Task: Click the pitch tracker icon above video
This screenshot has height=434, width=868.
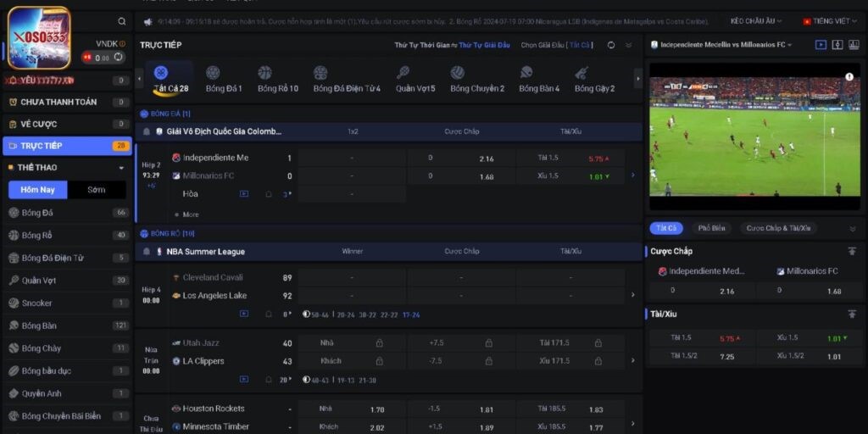Action: click(x=837, y=44)
